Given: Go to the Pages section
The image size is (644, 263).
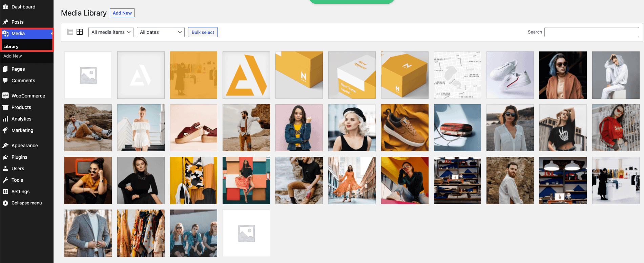Looking at the screenshot, I should tap(18, 69).
